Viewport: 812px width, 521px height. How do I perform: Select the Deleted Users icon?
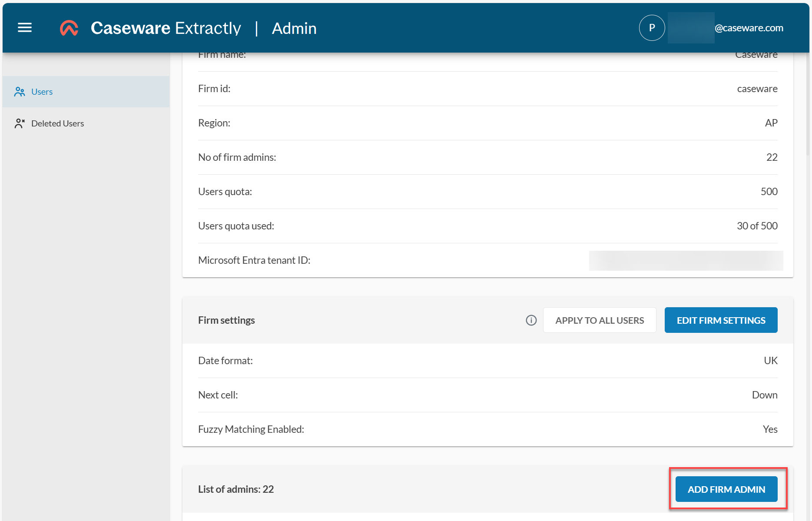coord(20,123)
